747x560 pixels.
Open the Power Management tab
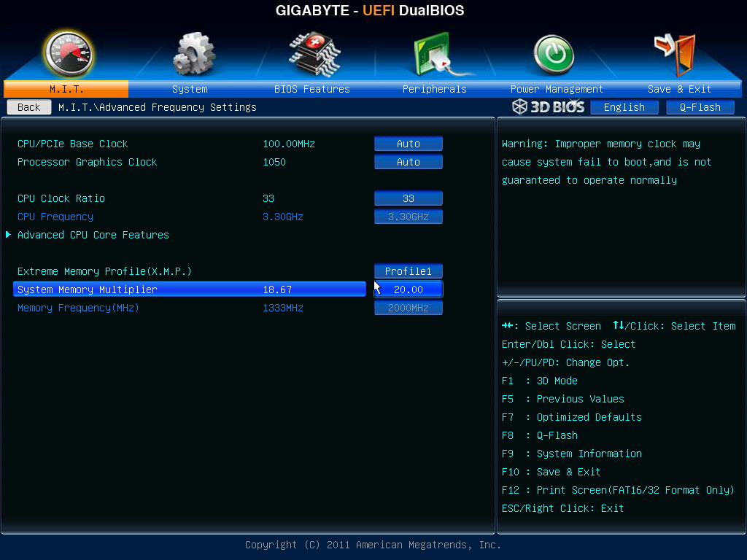click(x=557, y=89)
